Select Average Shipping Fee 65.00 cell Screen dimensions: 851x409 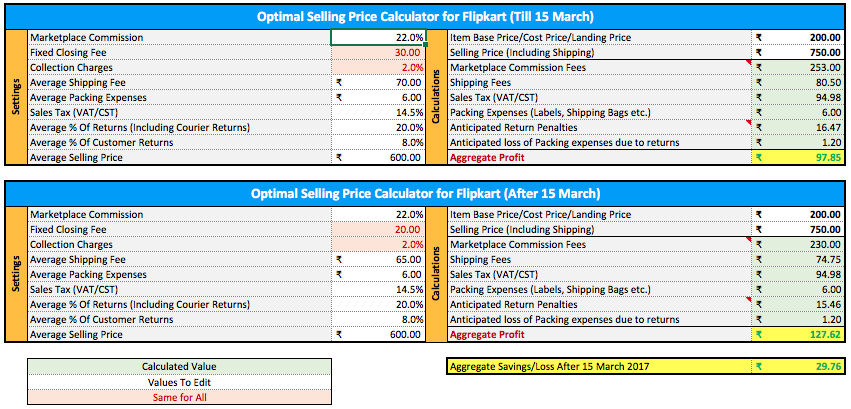378,260
